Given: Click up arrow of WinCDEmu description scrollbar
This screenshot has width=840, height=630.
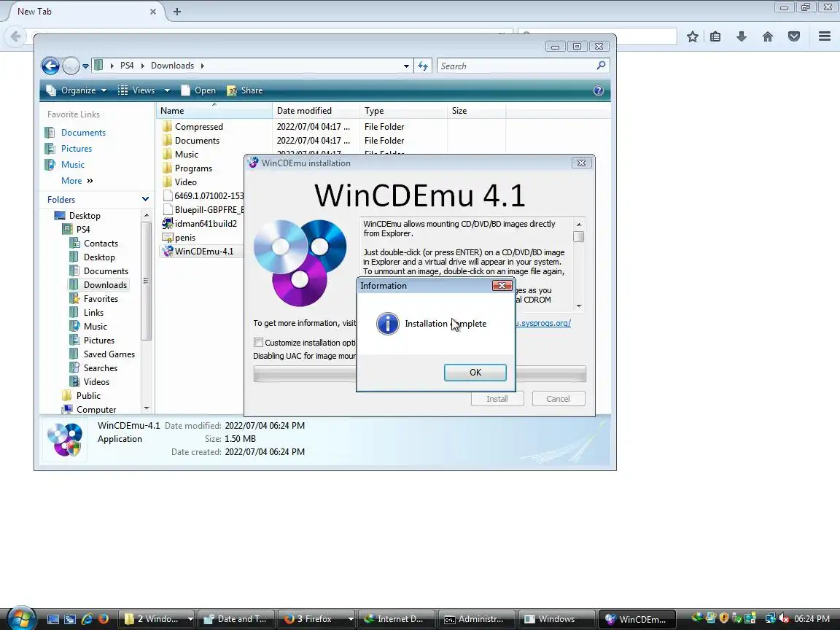Looking at the screenshot, I should pyautogui.click(x=578, y=224).
